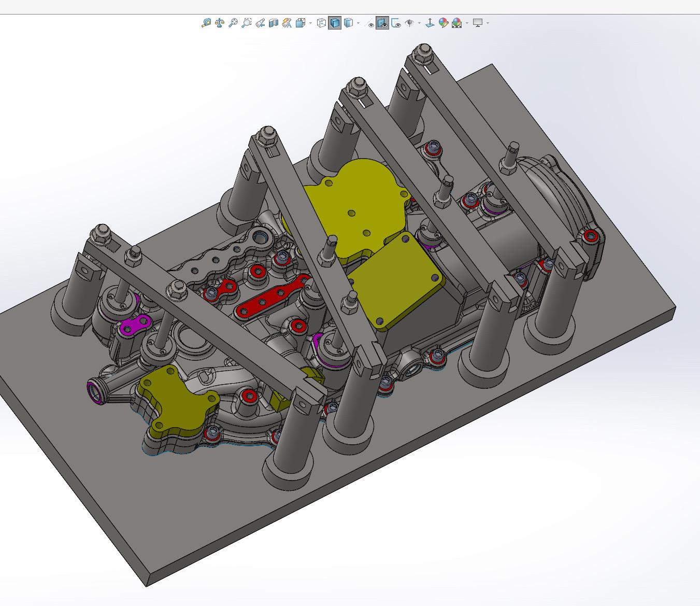Expand the Display Style dropdown arrow
This screenshot has width=700, height=606.
pyautogui.click(x=358, y=23)
